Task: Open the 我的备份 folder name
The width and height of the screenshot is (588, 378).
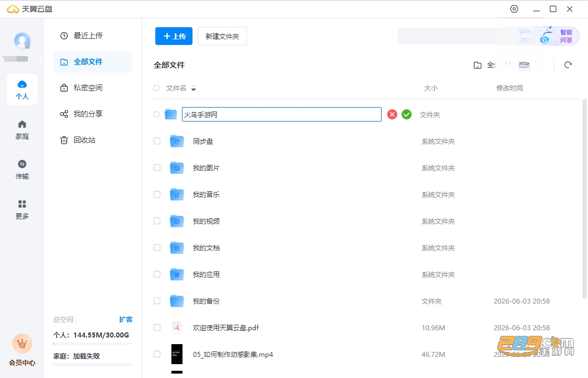Action: click(x=206, y=301)
